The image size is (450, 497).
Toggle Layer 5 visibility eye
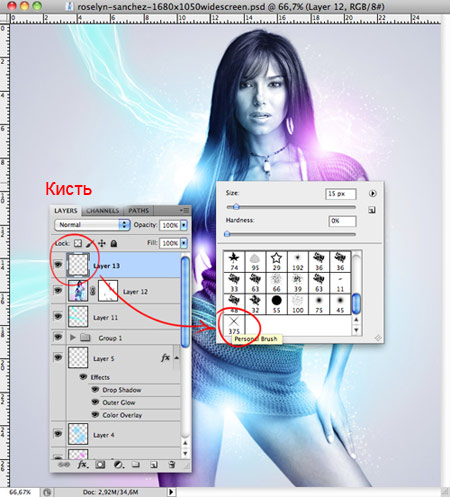click(x=58, y=357)
